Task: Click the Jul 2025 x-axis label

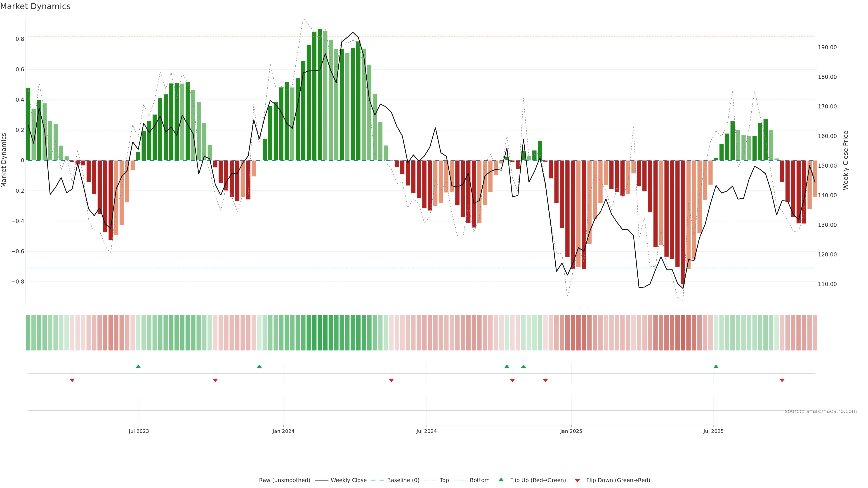Action: 713,431
